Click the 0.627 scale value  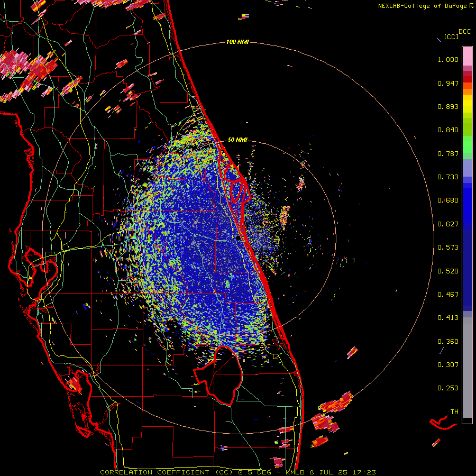(x=448, y=224)
